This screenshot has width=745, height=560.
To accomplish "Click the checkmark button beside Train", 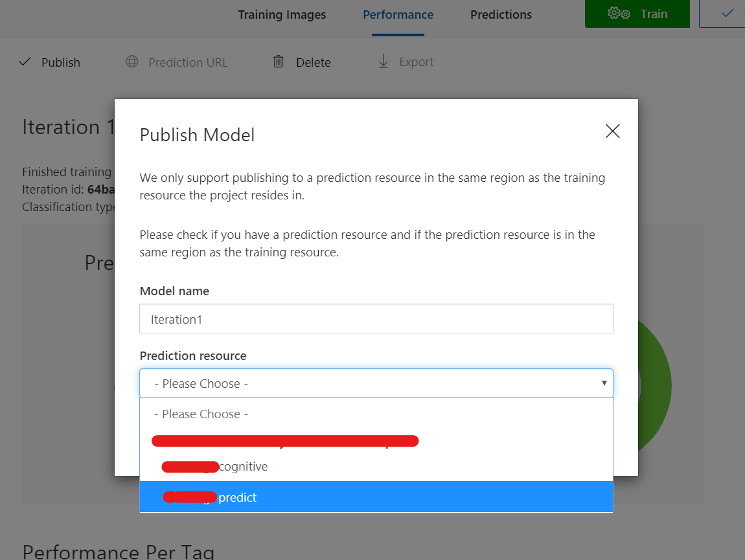I will 722,14.
